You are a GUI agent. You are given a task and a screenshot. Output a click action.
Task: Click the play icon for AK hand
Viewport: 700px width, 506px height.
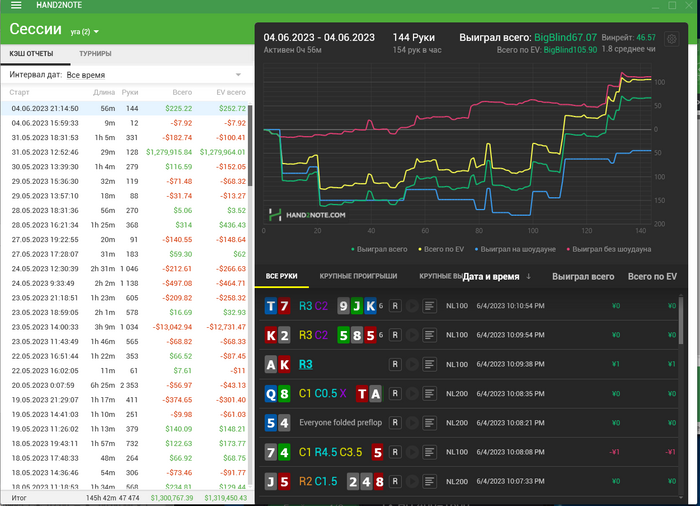[412, 364]
